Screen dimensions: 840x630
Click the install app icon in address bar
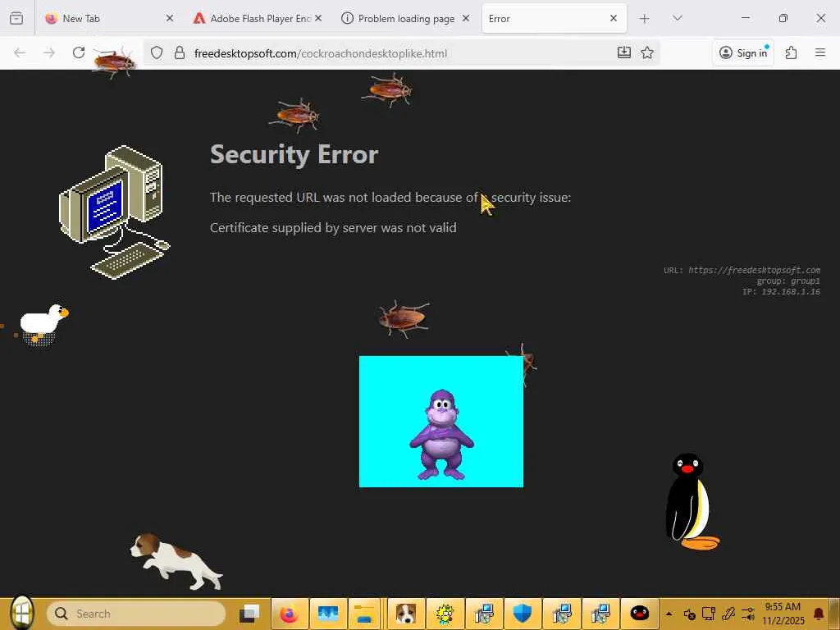pyautogui.click(x=624, y=52)
